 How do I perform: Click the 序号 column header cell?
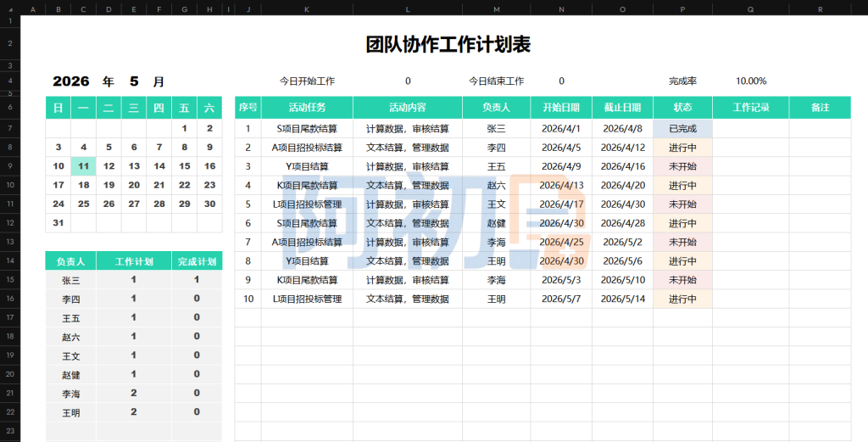pos(248,108)
